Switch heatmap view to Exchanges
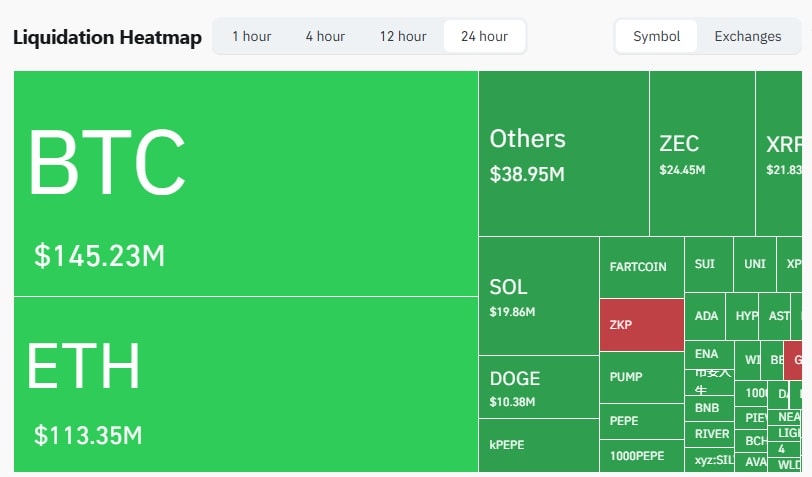Image resolution: width=812 pixels, height=477 pixels. tap(747, 37)
